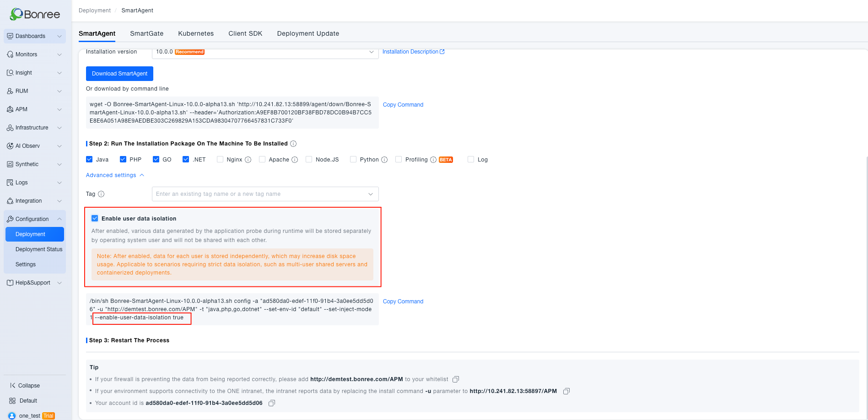Click the Synthetic chart icon

tap(10, 164)
